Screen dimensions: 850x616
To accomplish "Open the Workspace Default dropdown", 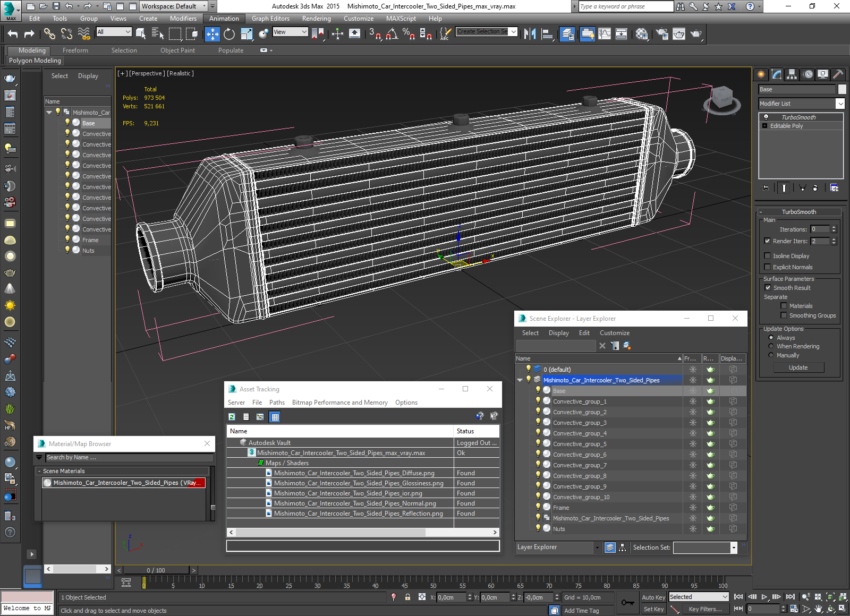I will 212,6.
